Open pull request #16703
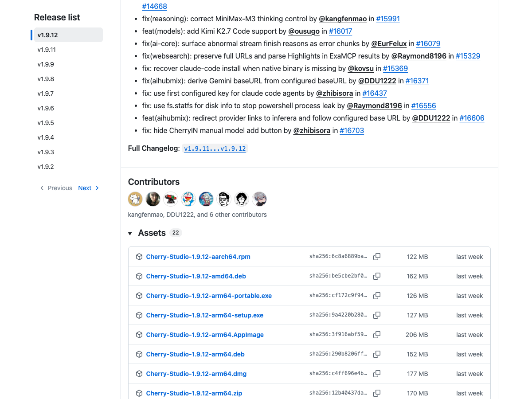Image resolution: width=532 pixels, height=399 pixels. [352, 130]
